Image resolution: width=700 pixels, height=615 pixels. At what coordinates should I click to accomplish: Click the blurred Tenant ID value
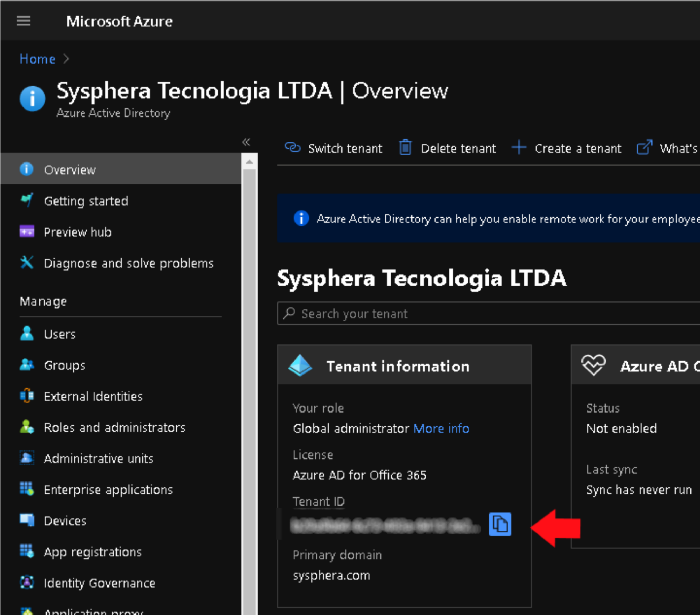coord(385,525)
